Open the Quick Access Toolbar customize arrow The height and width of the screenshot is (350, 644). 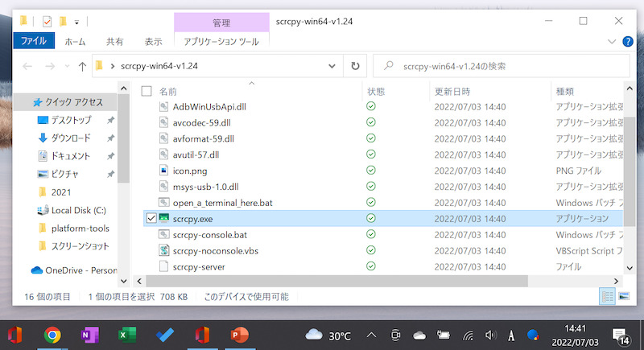[x=76, y=20]
